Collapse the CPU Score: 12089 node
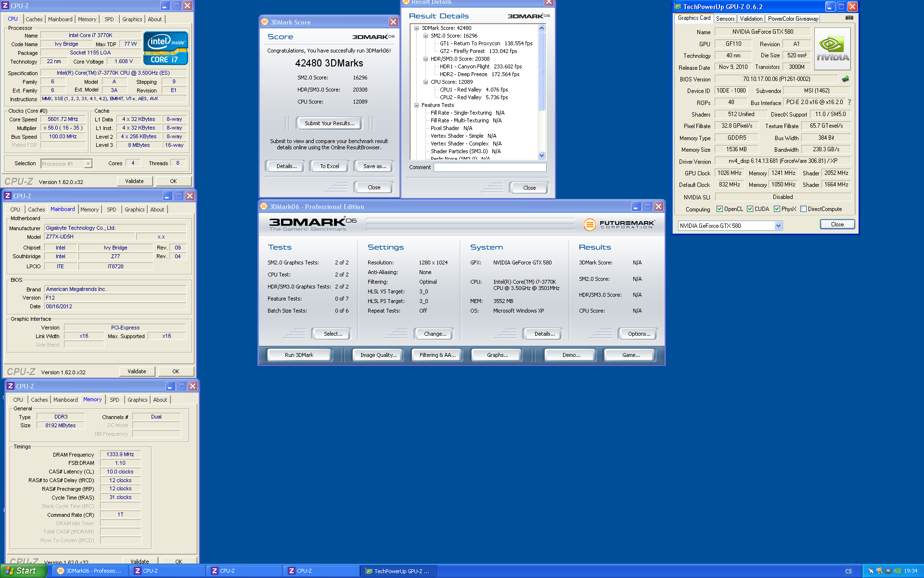The height and width of the screenshot is (578, 924). click(426, 82)
